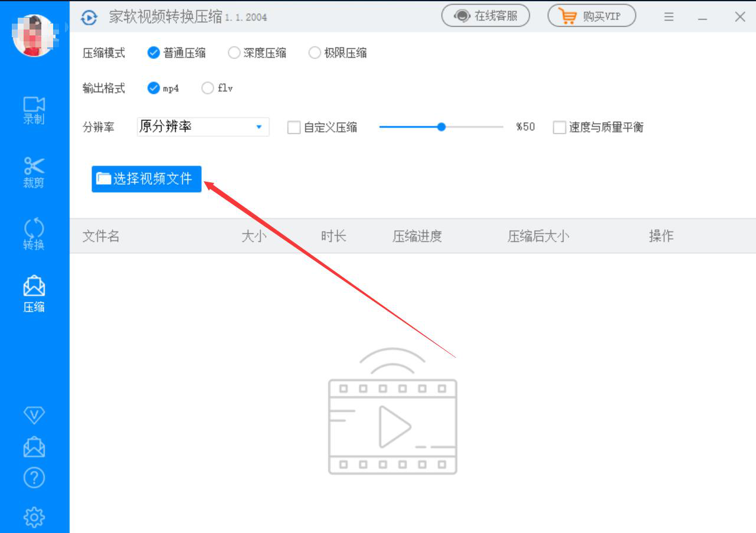Click 选择视频文件 to choose video

coord(146,179)
